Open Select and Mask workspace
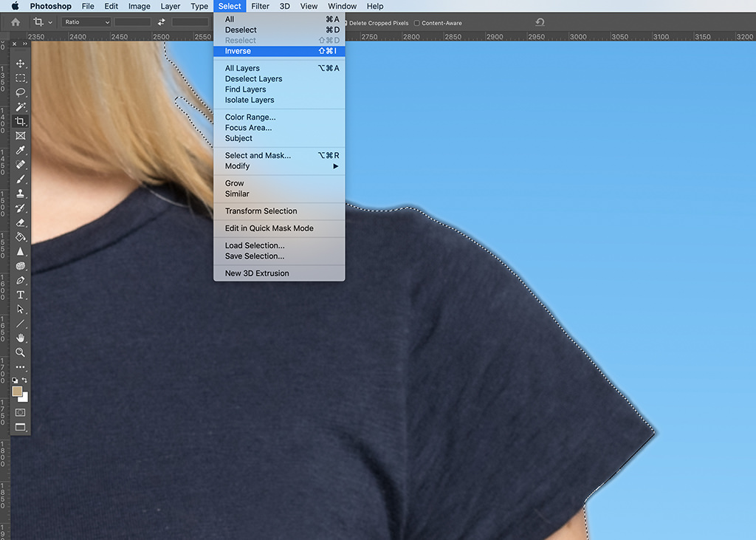This screenshot has width=756, height=540. (x=279, y=155)
